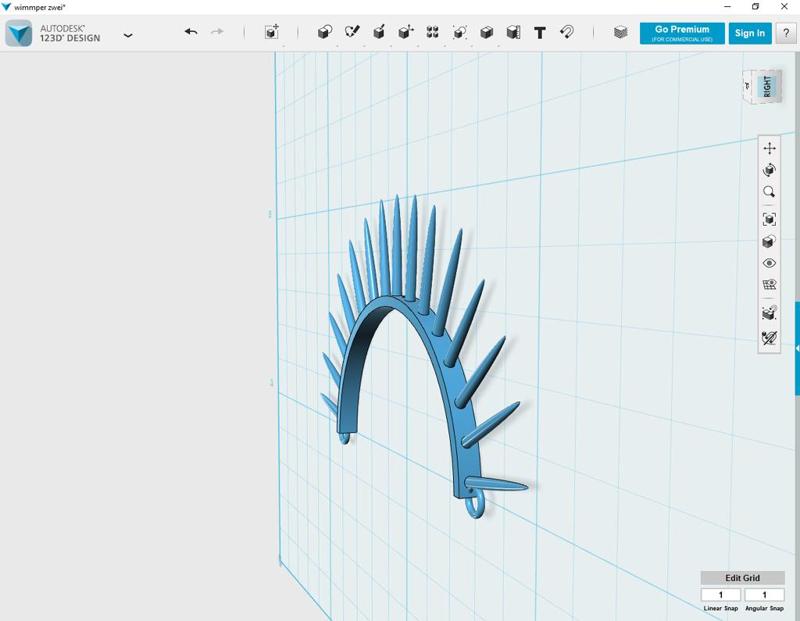Click the RIGHT face of view cube
Viewport: 800px width, 621px height.
767,86
